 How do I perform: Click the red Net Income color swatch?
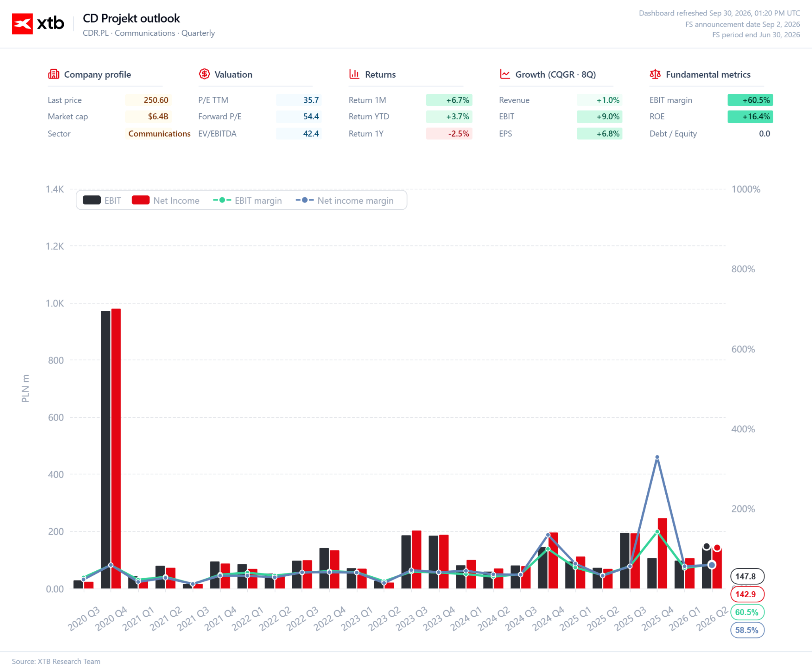click(x=140, y=200)
